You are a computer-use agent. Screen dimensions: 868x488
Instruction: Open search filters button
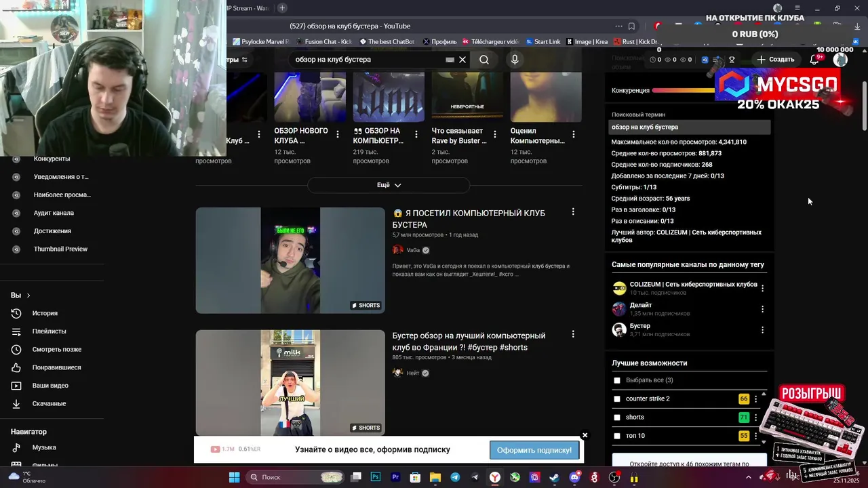tap(239, 60)
